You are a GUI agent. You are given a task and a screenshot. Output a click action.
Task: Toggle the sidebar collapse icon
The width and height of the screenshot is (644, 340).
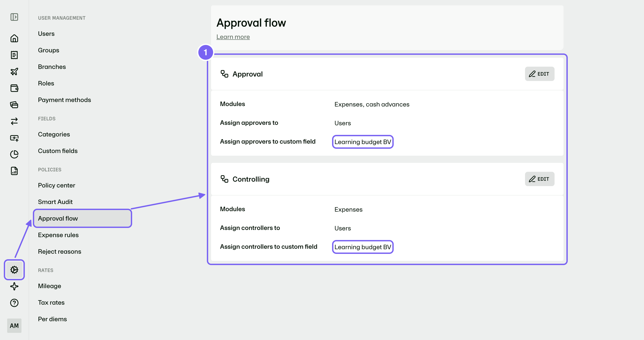pos(14,17)
